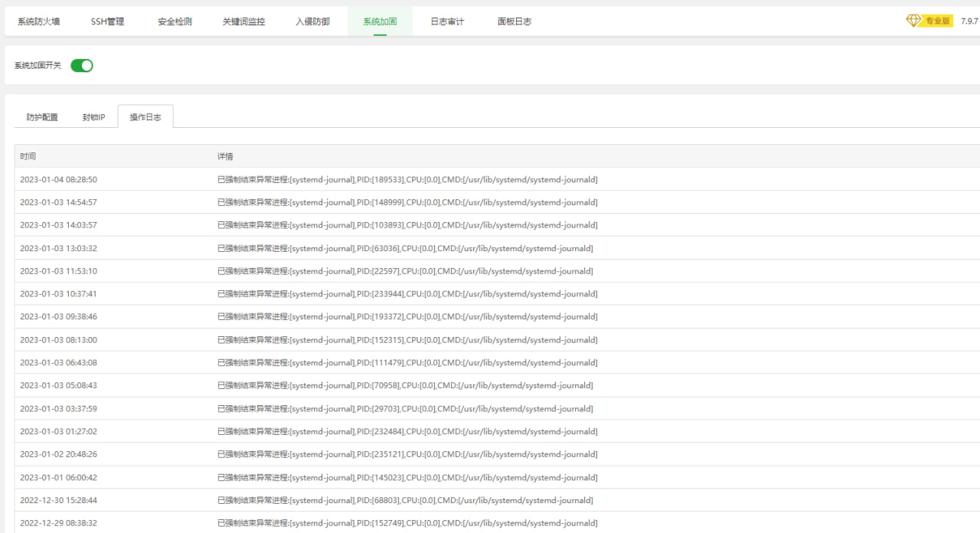Select timestamp 2023-01-04 08:28:50
Screen dimensions: 980x533
58,180
